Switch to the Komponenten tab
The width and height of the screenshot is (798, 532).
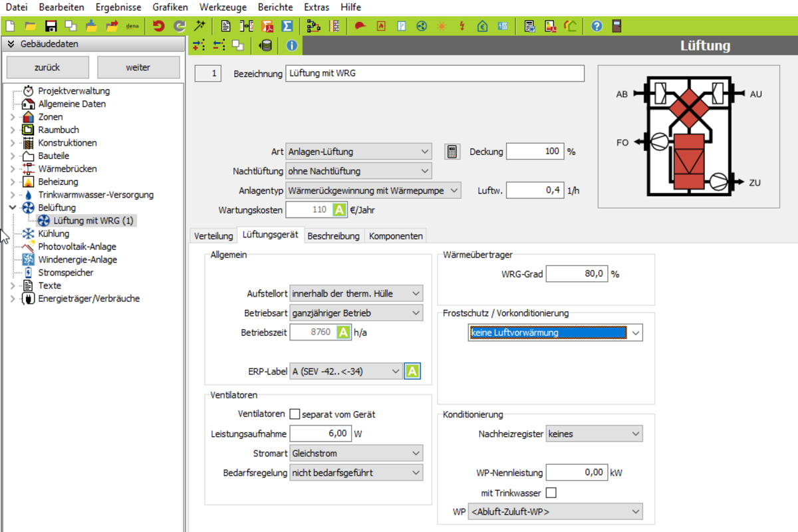tap(395, 236)
